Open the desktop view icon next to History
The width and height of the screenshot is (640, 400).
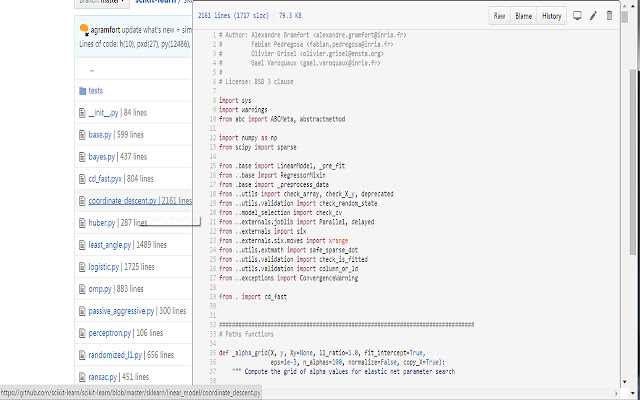pyautogui.click(x=577, y=16)
